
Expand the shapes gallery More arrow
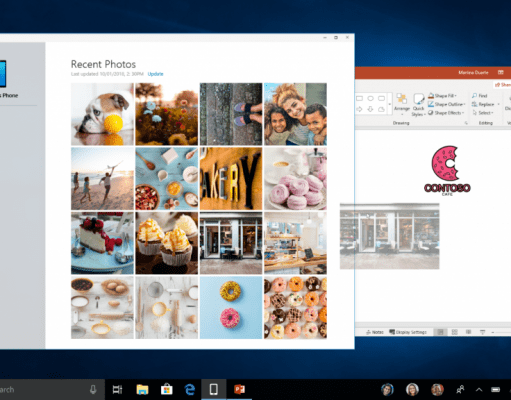[390, 104]
